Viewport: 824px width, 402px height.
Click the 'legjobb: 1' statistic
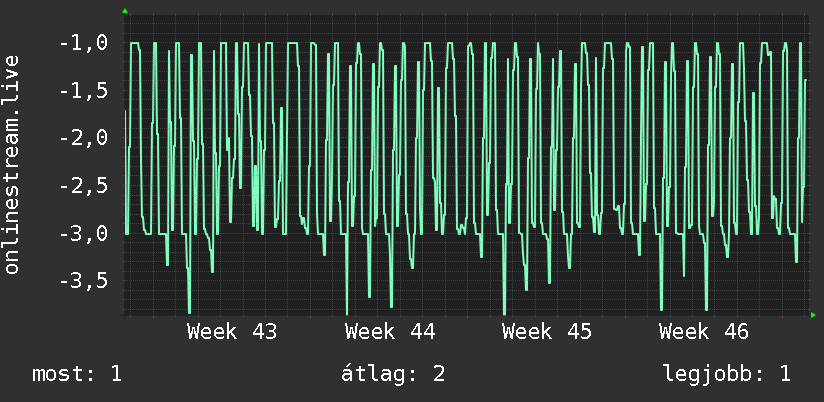click(727, 374)
